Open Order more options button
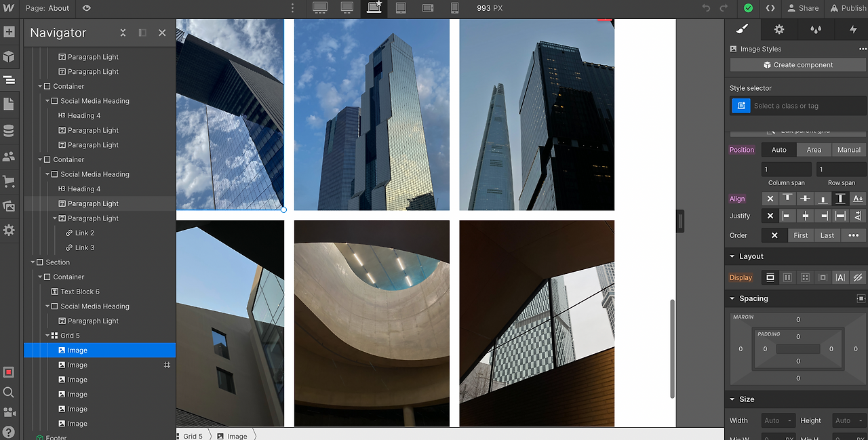 854,235
